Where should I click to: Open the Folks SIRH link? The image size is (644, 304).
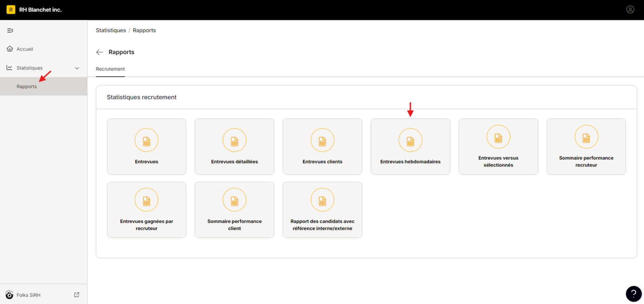[28, 295]
